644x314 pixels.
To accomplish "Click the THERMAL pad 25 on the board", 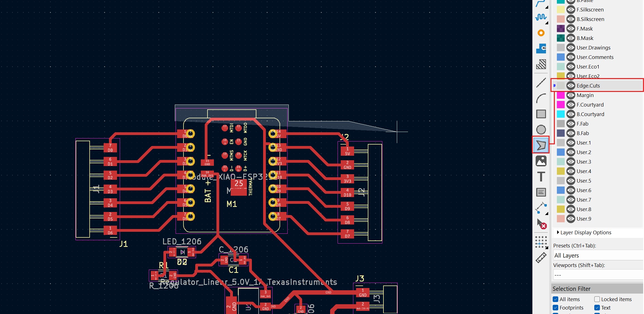I will coord(239,187).
